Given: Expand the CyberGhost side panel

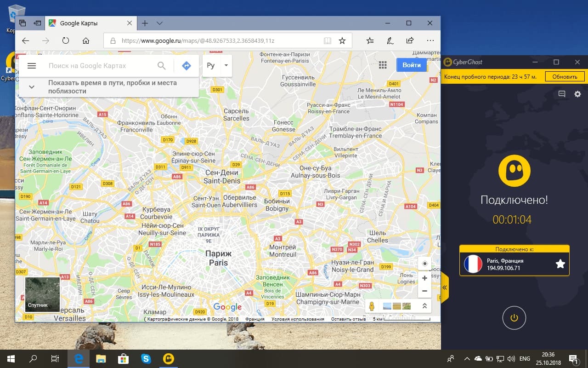Looking at the screenshot, I should pos(445,287).
